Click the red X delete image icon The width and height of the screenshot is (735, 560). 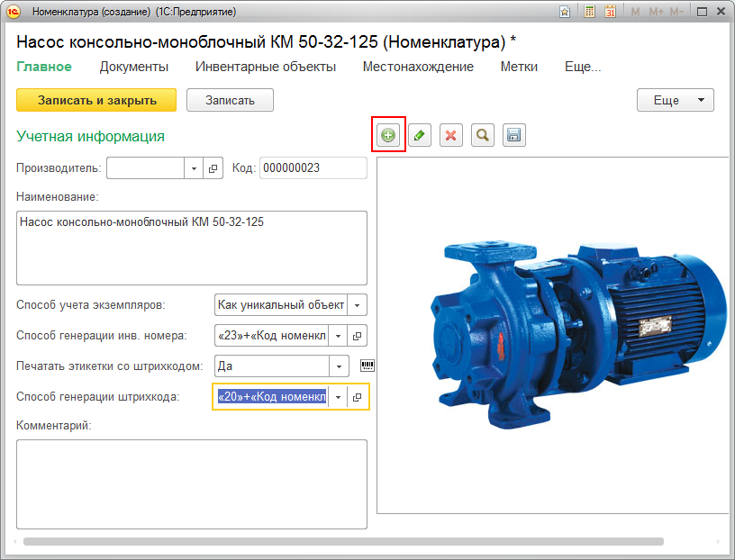[451, 135]
